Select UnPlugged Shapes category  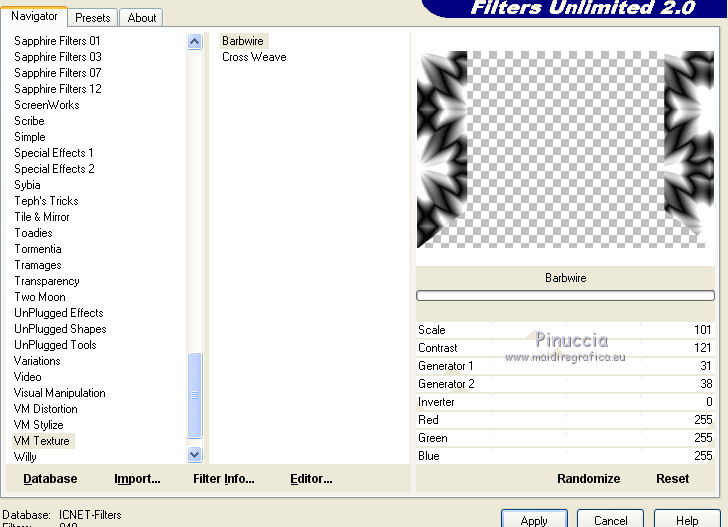[x=60, y=329]
